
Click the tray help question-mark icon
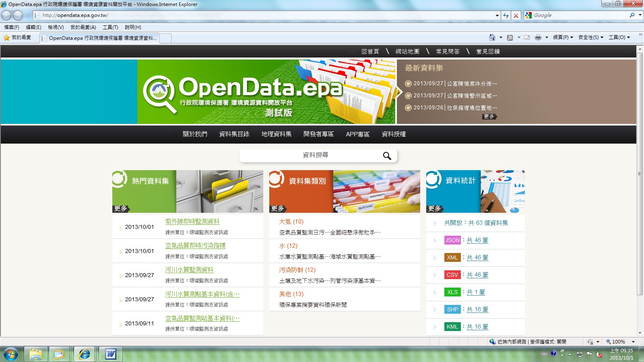click(x=553, y=354)
